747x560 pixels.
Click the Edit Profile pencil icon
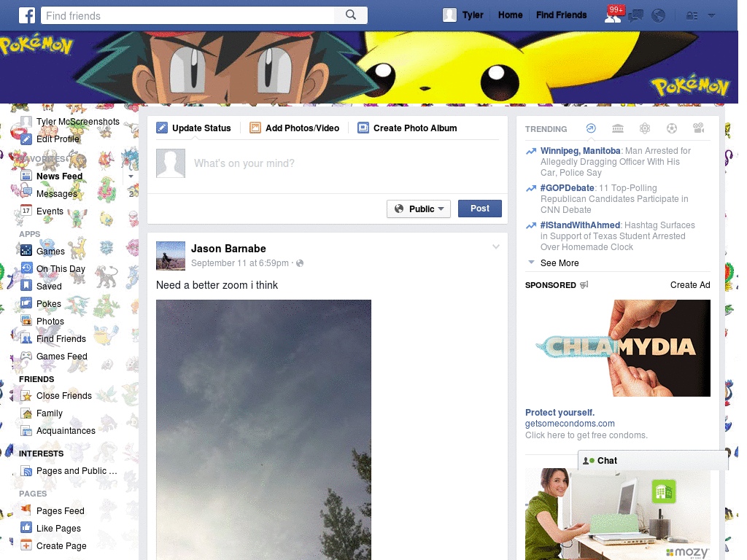(26, 139)
